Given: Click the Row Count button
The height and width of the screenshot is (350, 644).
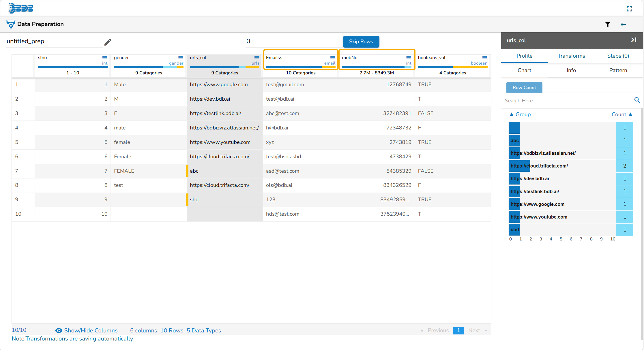Looking at the screenshot, I should click(x=524, y=88).
